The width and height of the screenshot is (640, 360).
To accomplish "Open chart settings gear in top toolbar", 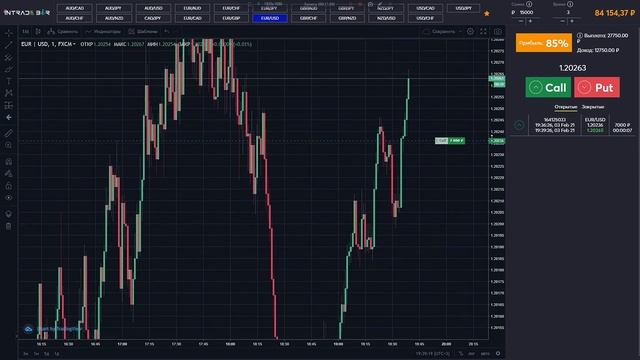I will click(470, 31).
